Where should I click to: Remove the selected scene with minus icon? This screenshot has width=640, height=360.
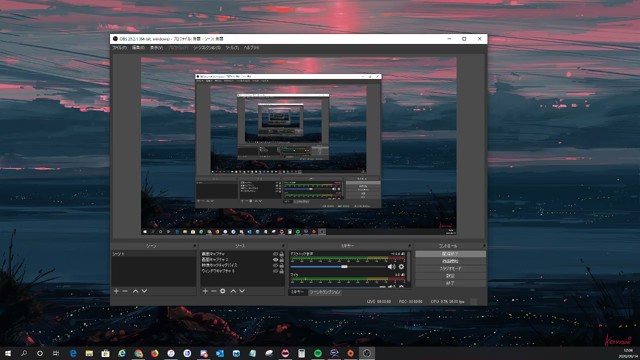pyautogui.click(x=125, y=291)
